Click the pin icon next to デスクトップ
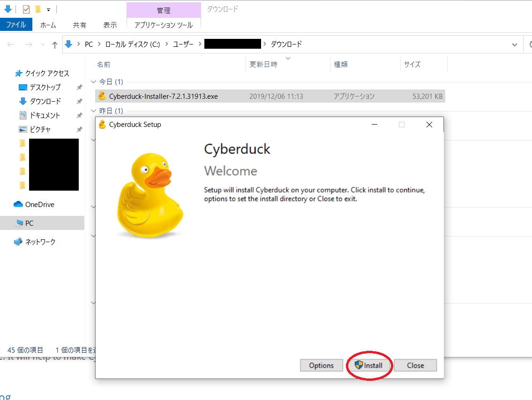Viewport: 532px width, 400px height. pyautogui.click(x=79, y=87)
